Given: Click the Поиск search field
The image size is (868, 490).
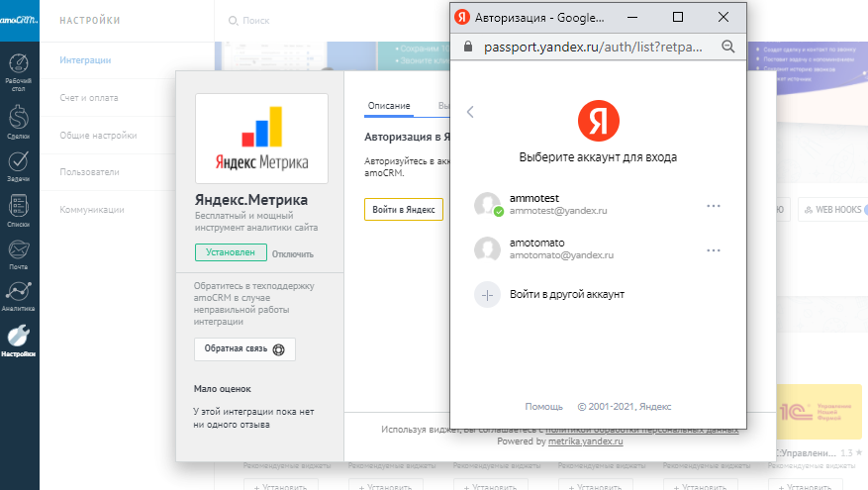Looking at the screenshot, I should pos(255,21).
